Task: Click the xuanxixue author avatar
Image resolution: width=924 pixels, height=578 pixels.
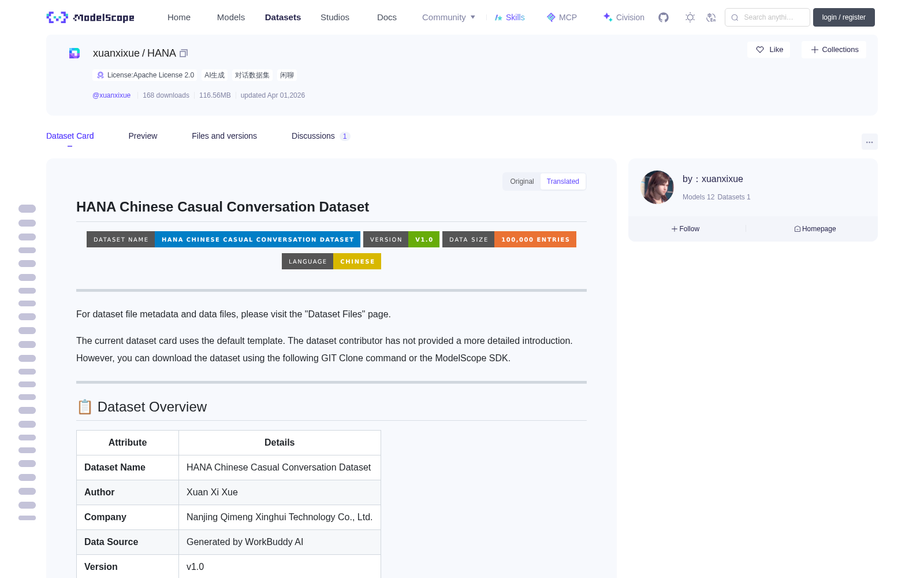Action: [x=657, y=187]
